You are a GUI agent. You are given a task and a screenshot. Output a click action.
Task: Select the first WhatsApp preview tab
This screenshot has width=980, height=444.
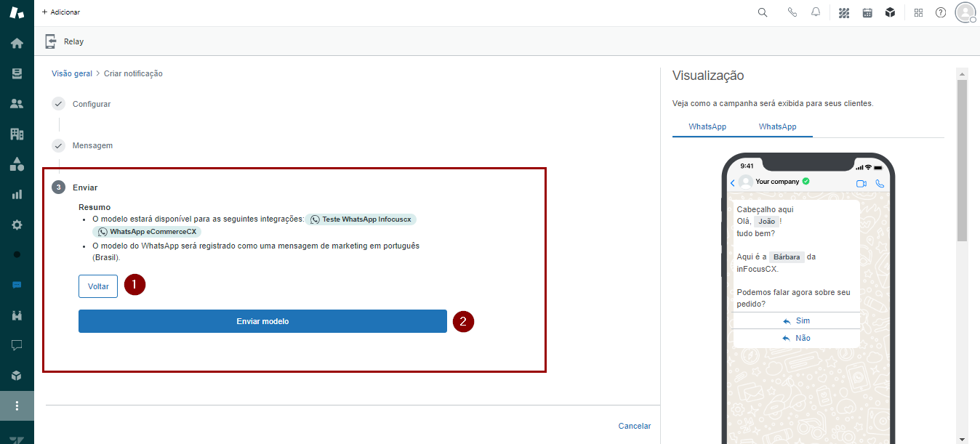pos(707,126)
